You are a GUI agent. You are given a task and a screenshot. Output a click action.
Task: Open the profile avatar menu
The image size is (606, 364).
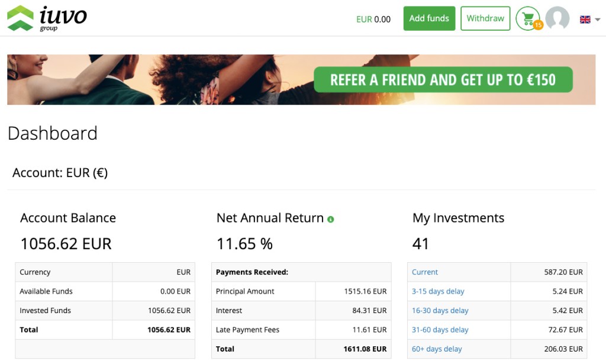pyautogui.click(x=557, y=18)
